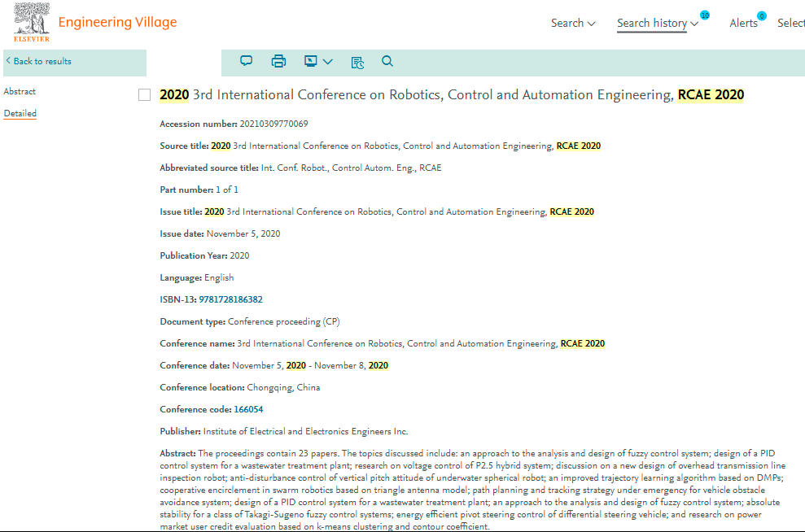The width and height of the screenshot is (805, 532).
Task: Expand the download options chevron
Action: pos(328,62)
